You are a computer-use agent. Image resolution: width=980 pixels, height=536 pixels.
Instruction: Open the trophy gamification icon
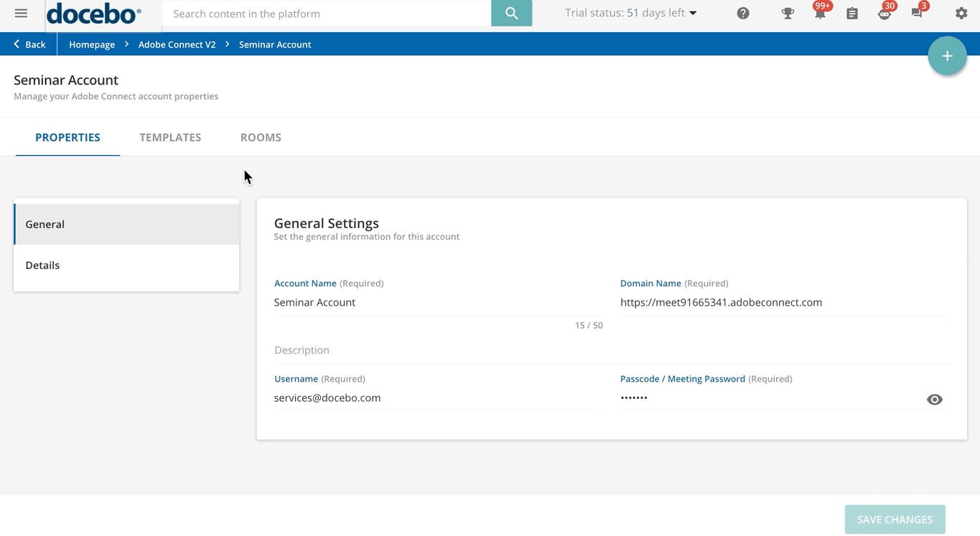(788, 14)
